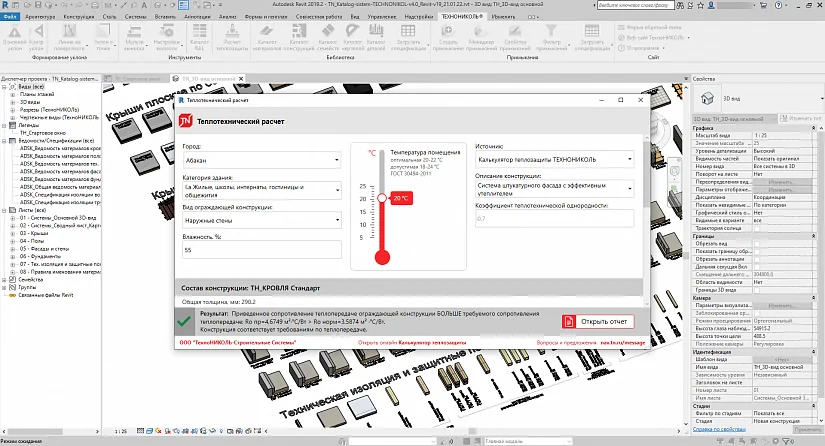Click Изменить button for Параметры визуализа...
The height and width of the screenshot is (446, 825).
(x=781, y=305)
